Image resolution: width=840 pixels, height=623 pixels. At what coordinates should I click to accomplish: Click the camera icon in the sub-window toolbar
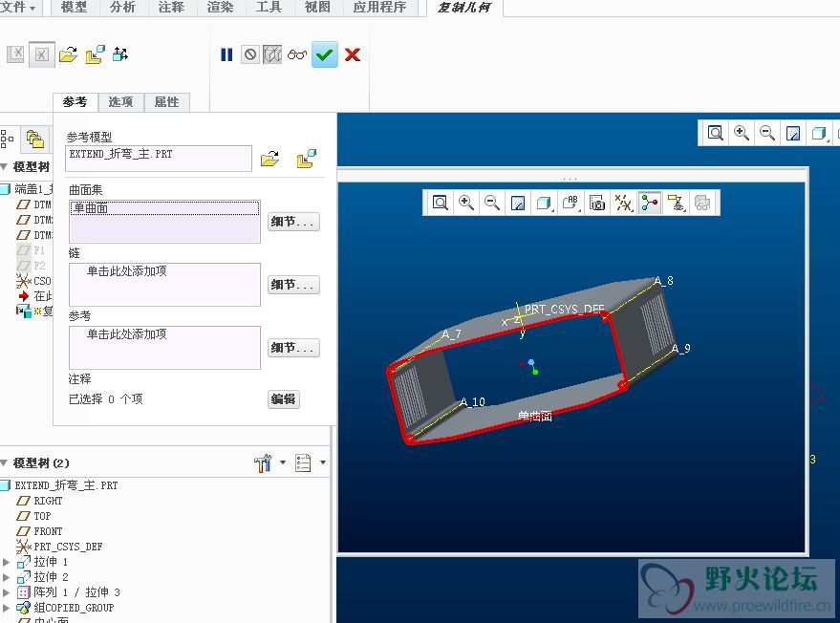[597, 203]
